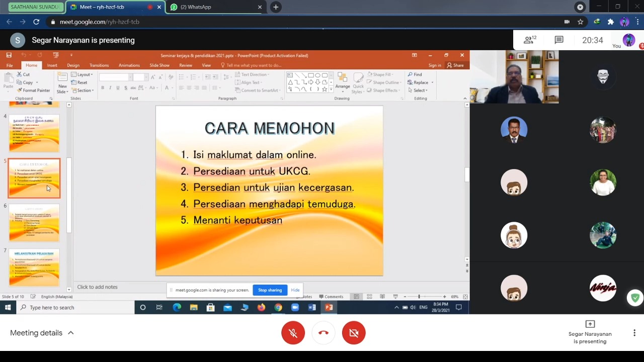Show the Meet participants list
The width and height of the screenshot is (644, 362).
(530, 40)
